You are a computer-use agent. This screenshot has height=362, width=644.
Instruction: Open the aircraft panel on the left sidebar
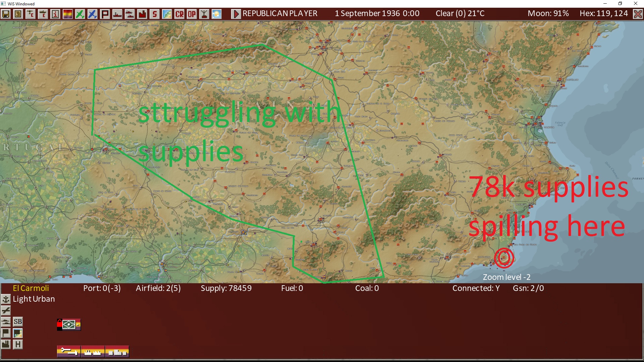[x=6, y=310]
